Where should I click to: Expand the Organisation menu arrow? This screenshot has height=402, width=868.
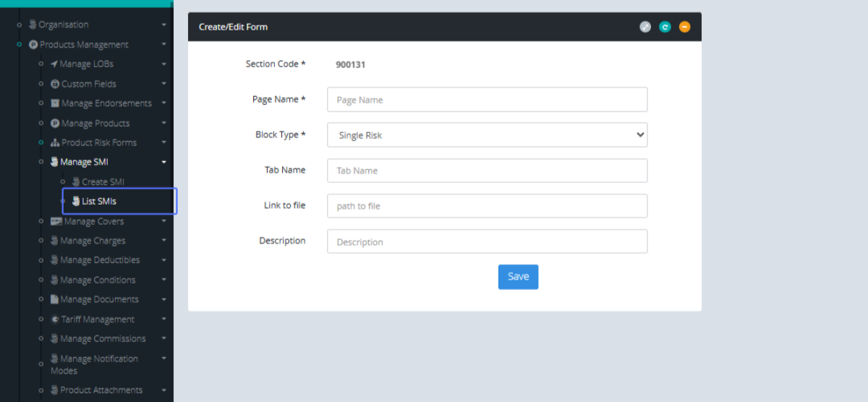pyautogui.click(x=164, y=25)
